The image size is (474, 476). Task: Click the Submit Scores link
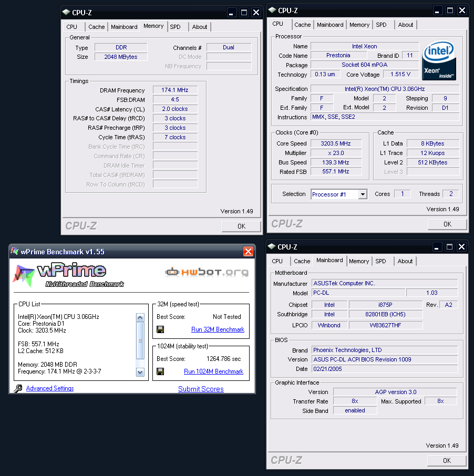201,389
